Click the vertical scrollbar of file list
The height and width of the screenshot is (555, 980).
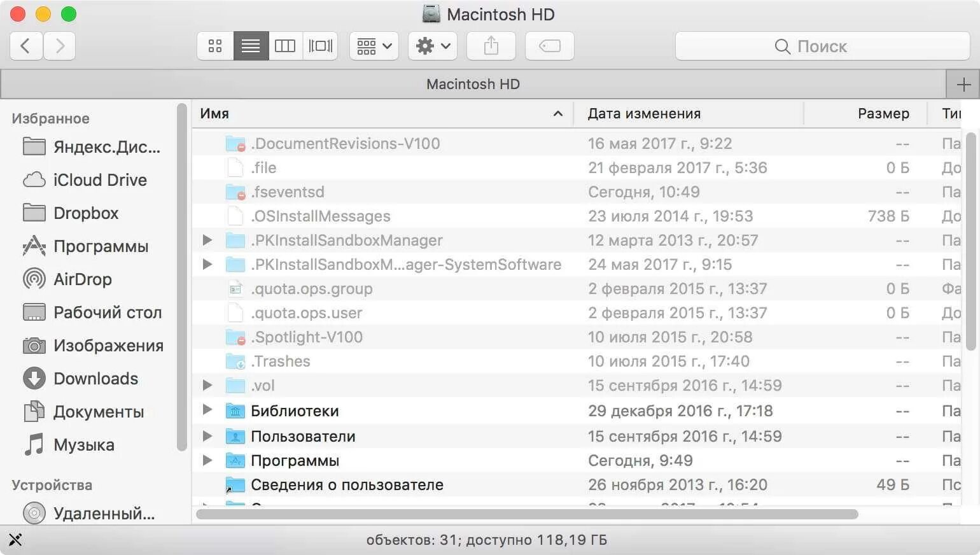coord(971,241)
